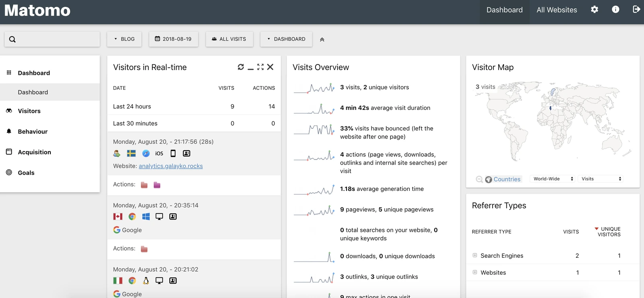644x298 pixels.
Task: Click the visitor profile icon for Sweden visit
Action: (187, 153)
